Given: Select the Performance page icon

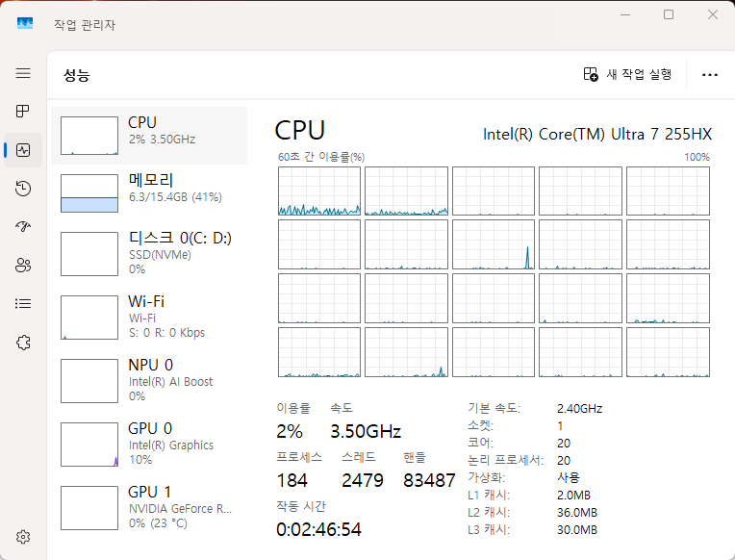Looking at the screenshot, I should (23, 150).
